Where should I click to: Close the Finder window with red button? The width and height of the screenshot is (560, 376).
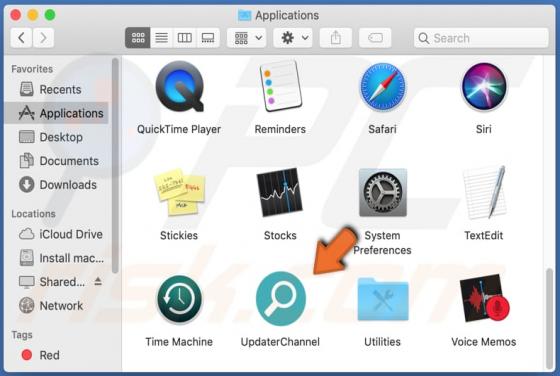(x=16, y=15)
